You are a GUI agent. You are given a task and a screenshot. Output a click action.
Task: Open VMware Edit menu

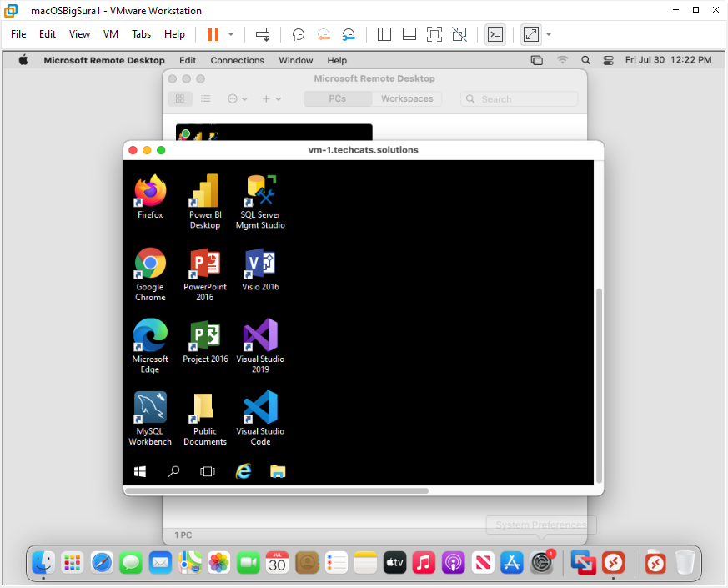48,34
